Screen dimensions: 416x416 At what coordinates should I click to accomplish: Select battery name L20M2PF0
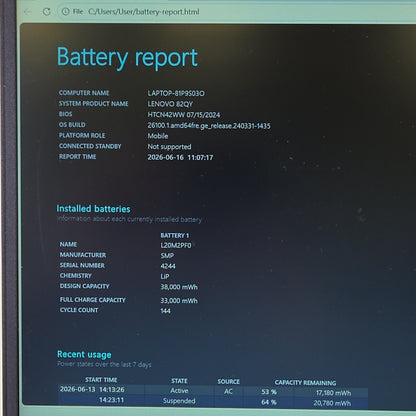[x=176, y=245]
